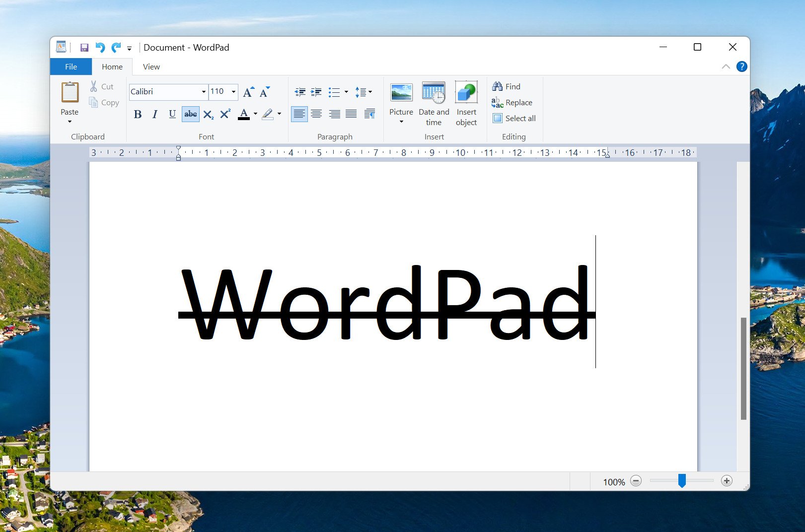This screenshot has height=532, width=805.
Task: Insert Date and time
Action: click(433, 102)
